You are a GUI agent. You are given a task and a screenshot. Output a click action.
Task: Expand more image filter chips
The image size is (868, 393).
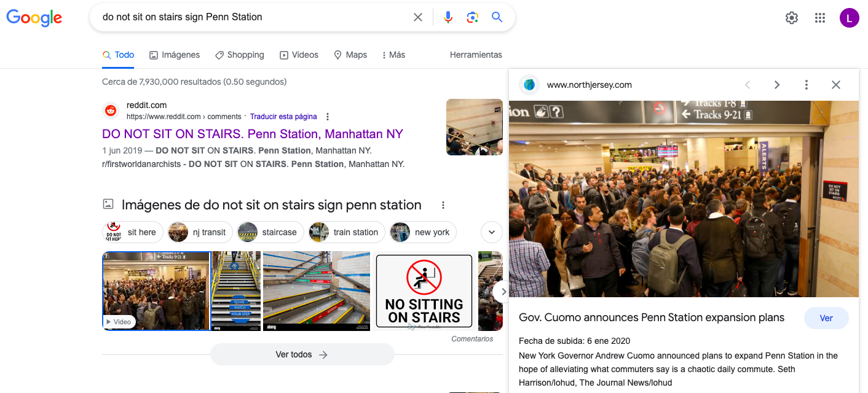pos(492,232)
